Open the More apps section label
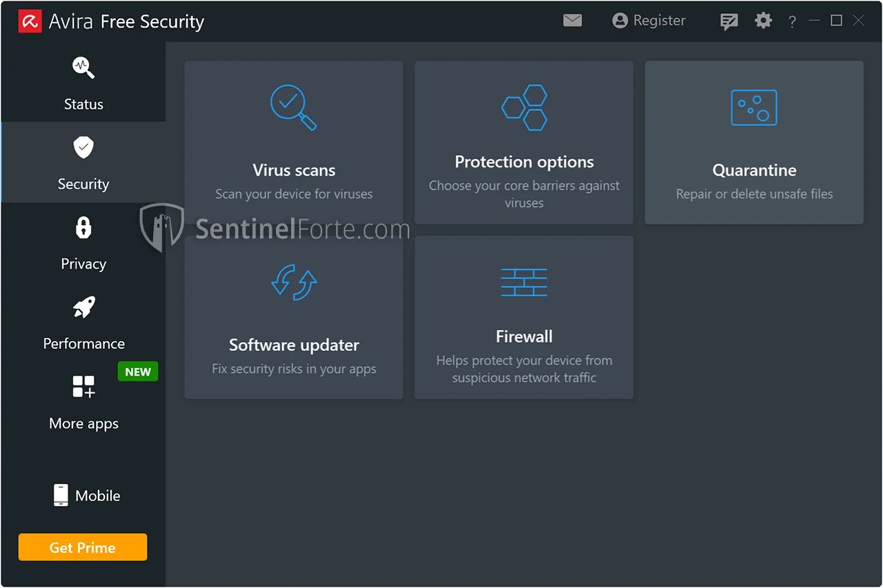Screen dimensions: 883x588 (83, 424)
